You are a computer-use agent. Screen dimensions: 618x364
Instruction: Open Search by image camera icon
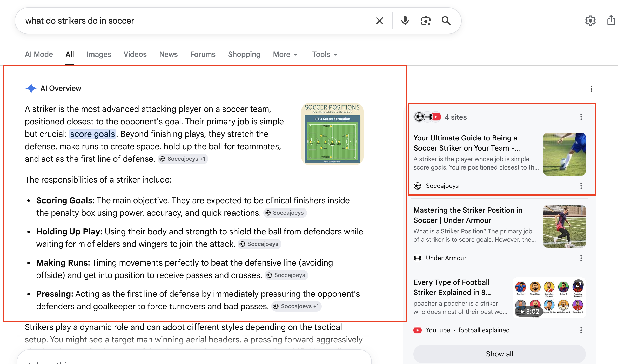(426, 21)
